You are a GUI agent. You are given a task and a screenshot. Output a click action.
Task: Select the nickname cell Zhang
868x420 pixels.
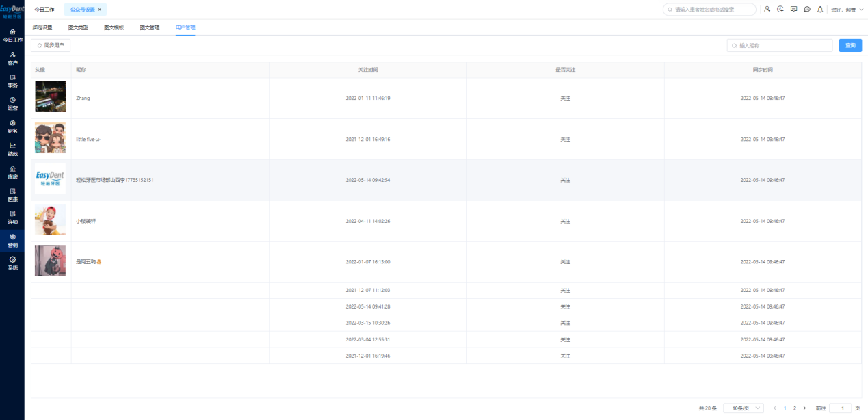(83, 98)
